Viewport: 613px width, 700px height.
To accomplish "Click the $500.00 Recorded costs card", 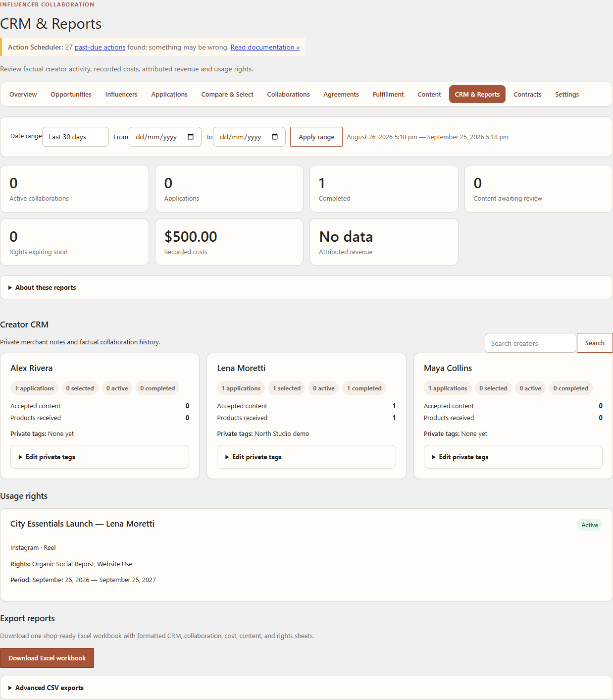I will tap(229, 242).
